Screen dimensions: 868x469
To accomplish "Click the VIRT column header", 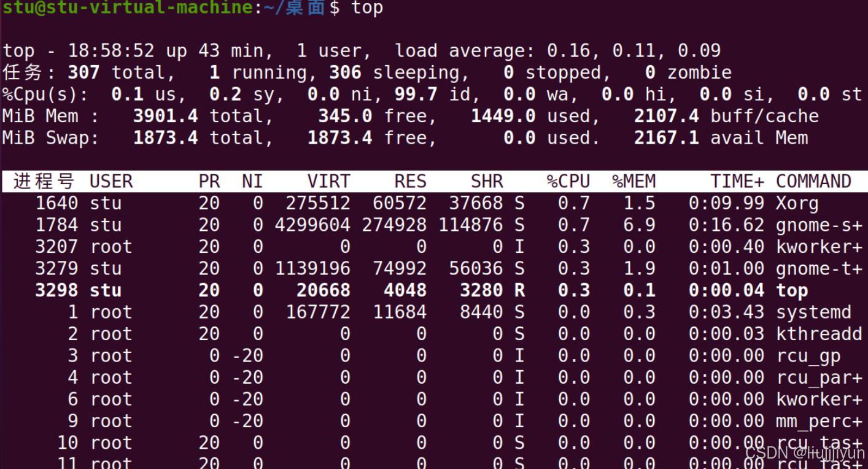I will (x=329, y=180).
